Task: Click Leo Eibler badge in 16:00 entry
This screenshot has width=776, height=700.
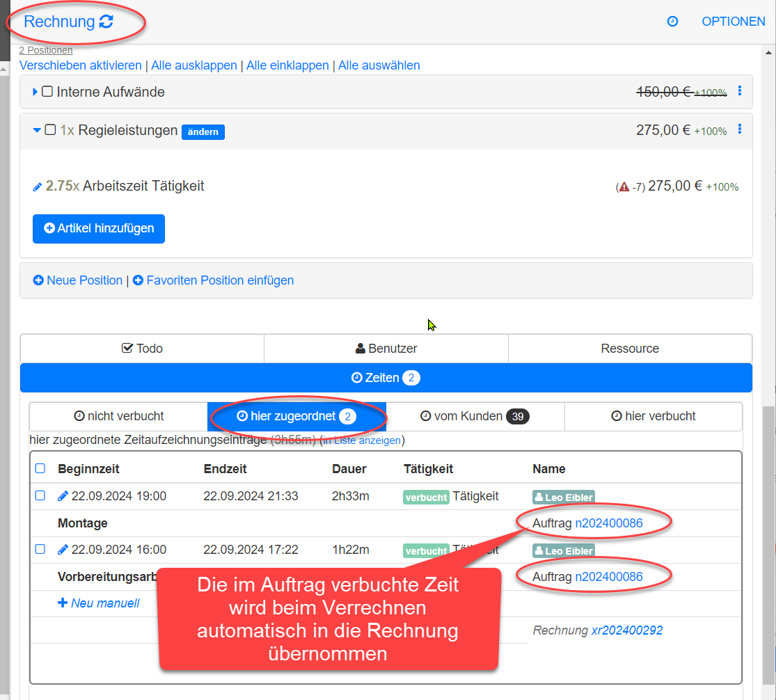Action: click(564, 550)
